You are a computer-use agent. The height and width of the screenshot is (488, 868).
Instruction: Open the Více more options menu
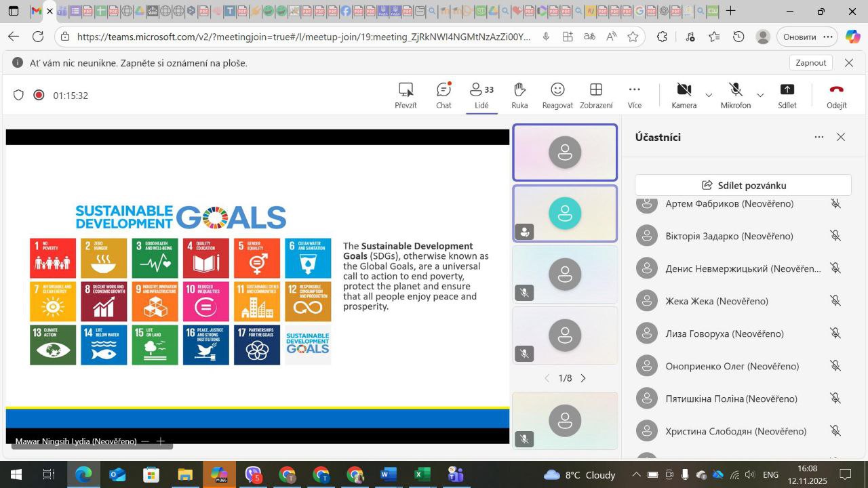[634, 95]
